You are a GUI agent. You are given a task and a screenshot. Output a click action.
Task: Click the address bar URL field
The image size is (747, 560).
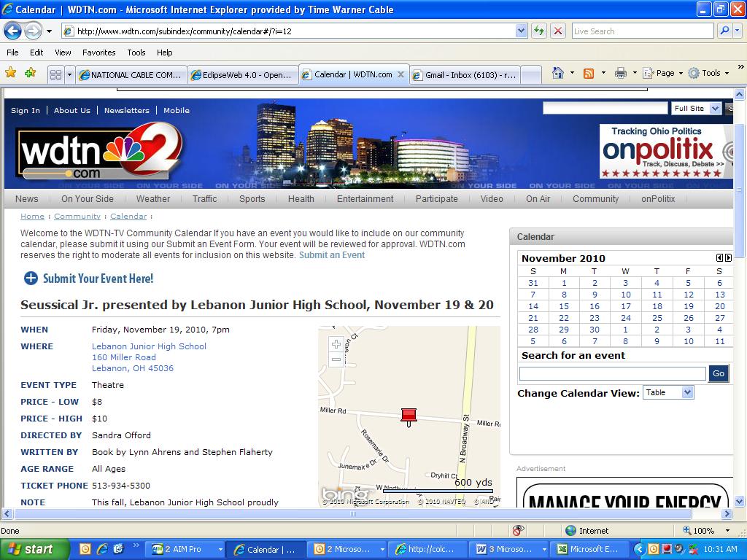[295, 31]
